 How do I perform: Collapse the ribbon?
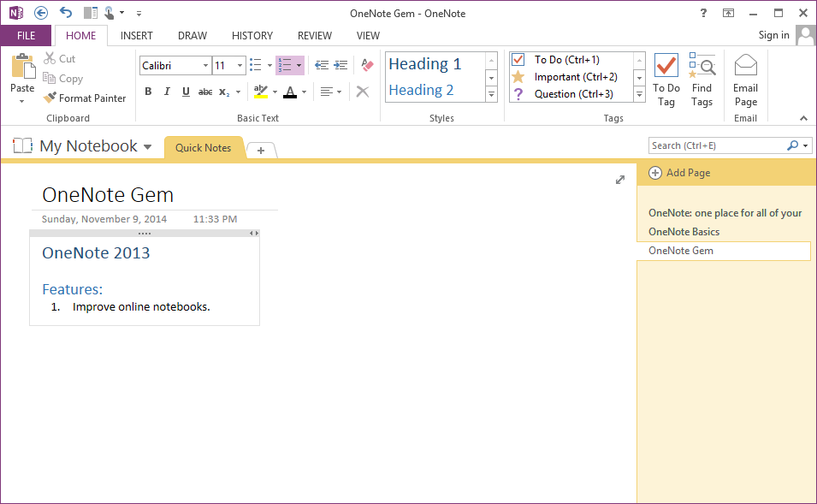tap(803, 118)
